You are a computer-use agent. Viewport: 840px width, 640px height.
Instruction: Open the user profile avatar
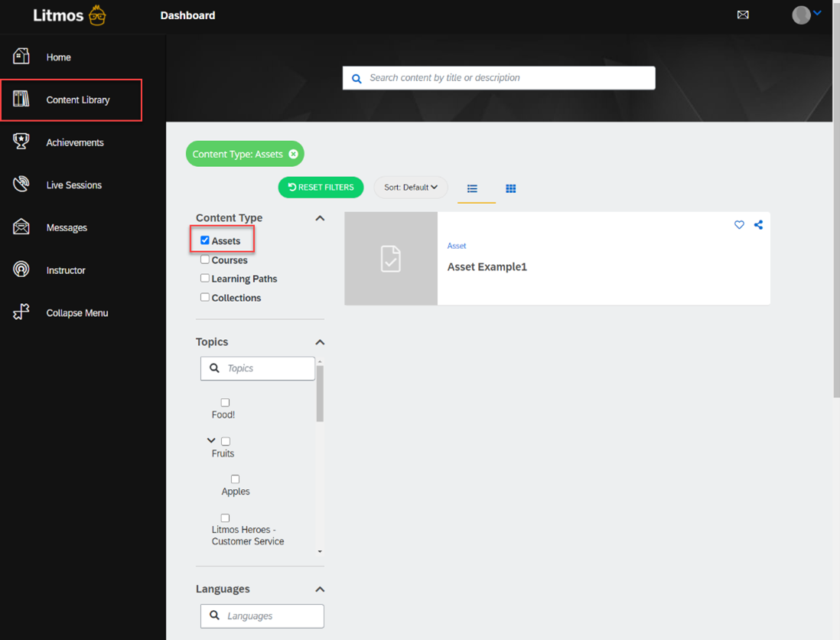(801, 15)
